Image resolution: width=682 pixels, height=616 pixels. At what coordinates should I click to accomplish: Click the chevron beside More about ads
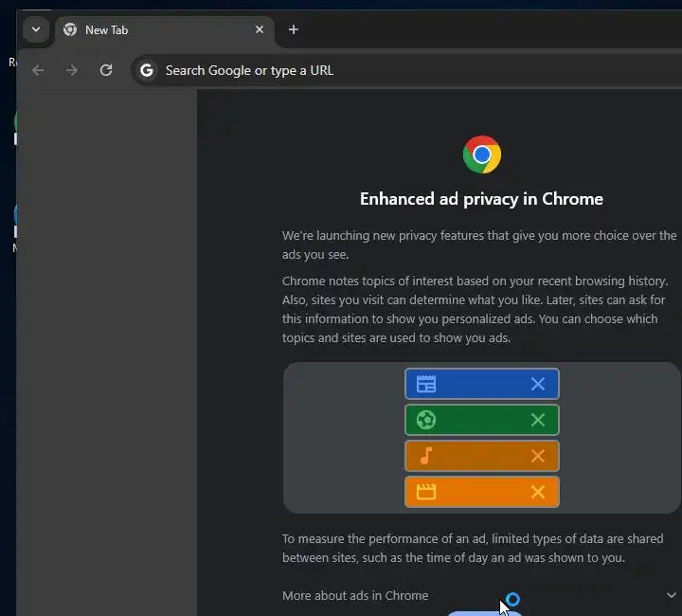(672, 595)
